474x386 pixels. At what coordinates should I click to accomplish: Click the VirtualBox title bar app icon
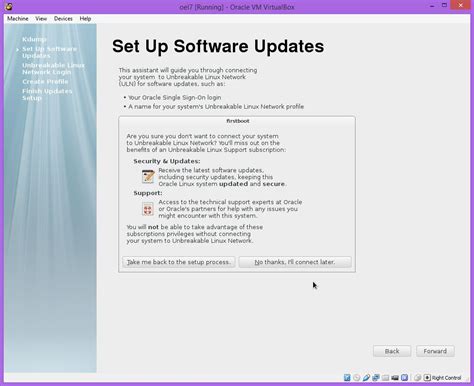tap(9, 6)
